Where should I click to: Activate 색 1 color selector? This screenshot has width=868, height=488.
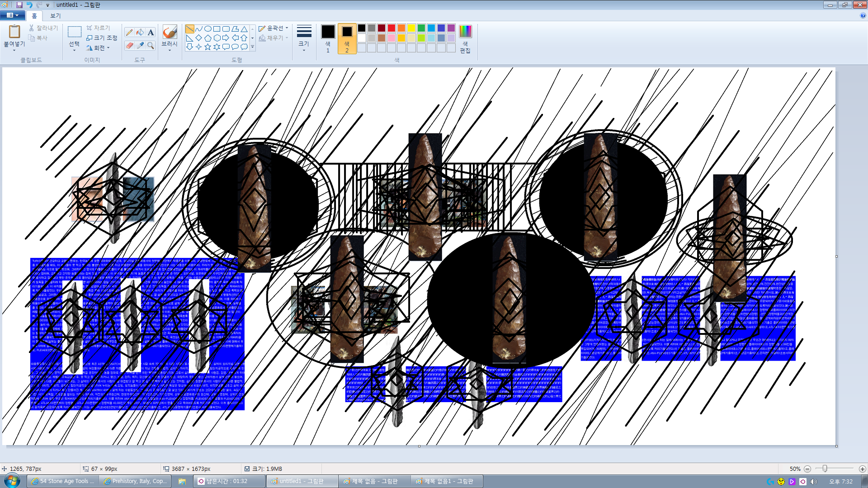(x=328, y=38)
